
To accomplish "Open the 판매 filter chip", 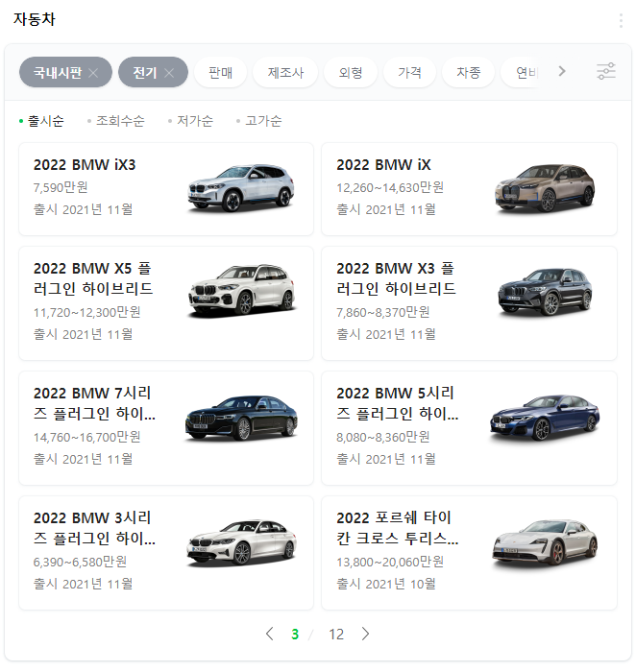I will coord(220,72).
